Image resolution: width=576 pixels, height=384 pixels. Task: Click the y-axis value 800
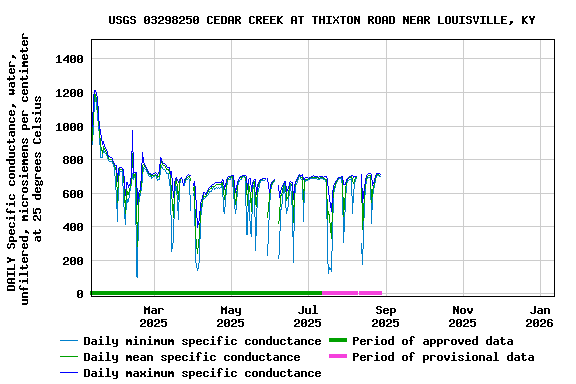[x=73, y=160]
